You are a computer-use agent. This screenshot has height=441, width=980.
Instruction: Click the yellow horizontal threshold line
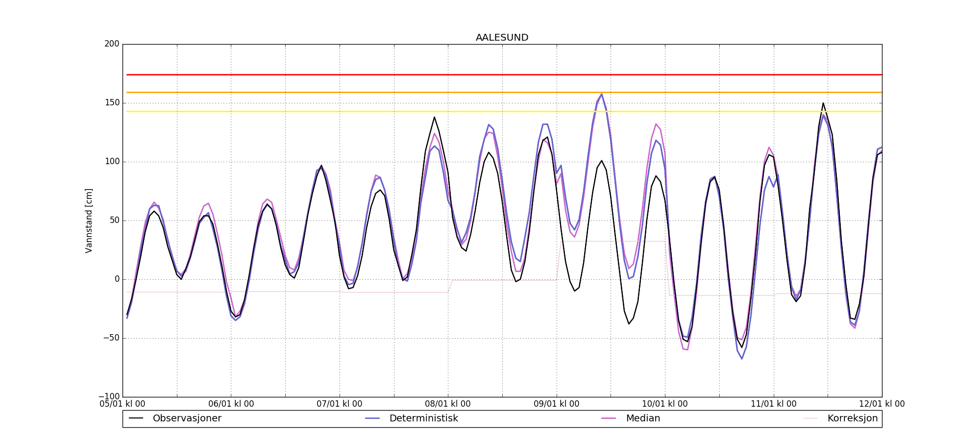pos(502,112)
